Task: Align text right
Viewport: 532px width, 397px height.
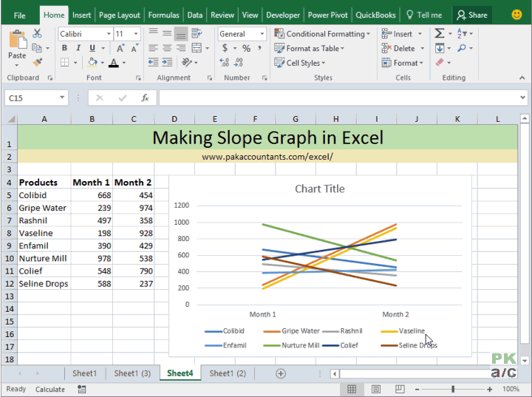Action: (181, 48)
